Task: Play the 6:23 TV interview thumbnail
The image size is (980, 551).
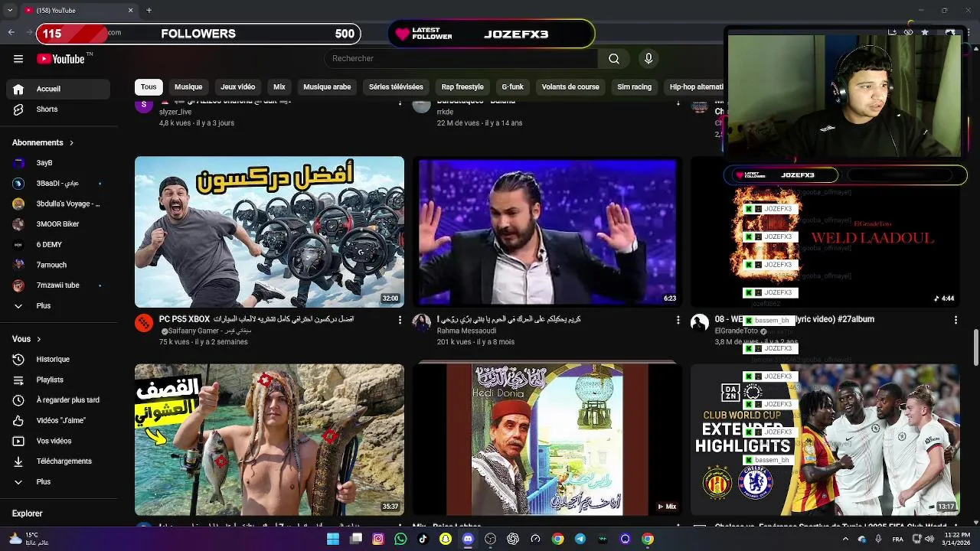Action: 547,232
